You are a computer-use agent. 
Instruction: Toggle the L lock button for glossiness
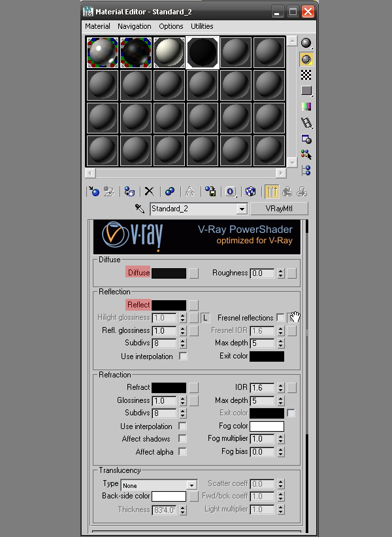pyautogui.click(x=205, y=318)
